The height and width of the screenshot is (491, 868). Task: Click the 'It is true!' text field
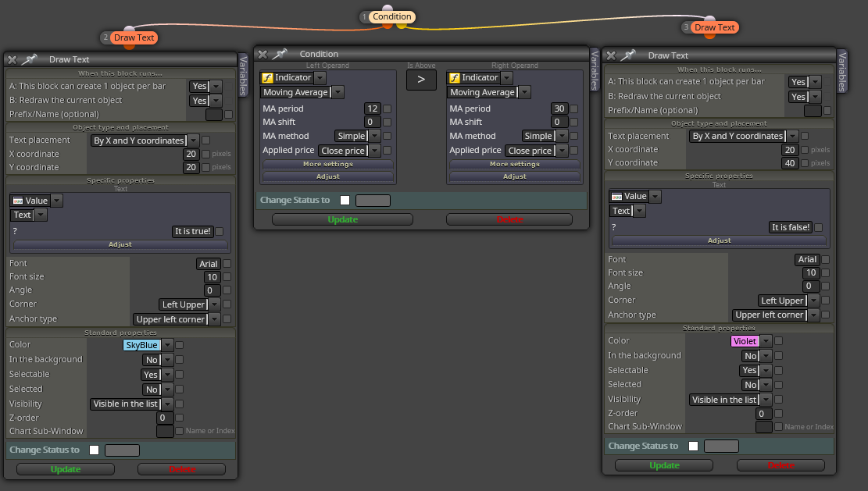coord(193,232)
